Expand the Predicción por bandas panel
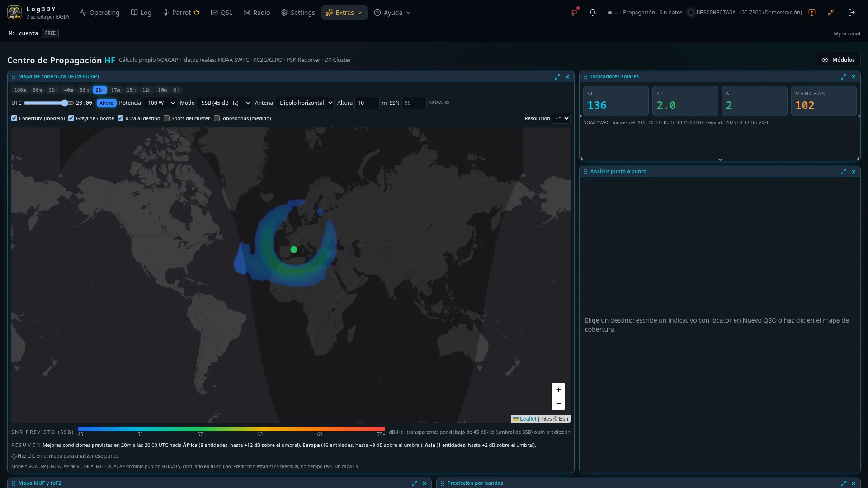868x488 pixels. pos(844,483)
